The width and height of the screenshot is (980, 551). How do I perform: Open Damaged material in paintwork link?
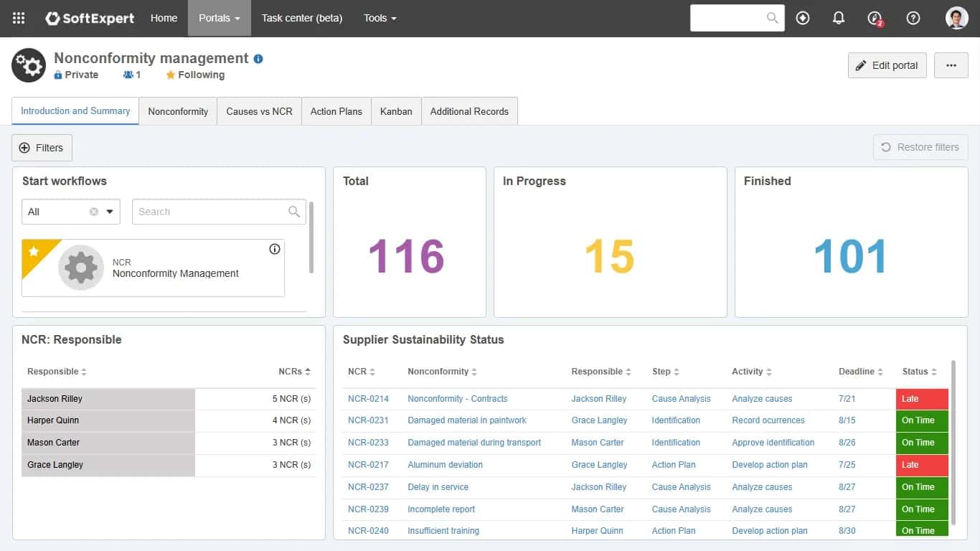click(467, 420)
